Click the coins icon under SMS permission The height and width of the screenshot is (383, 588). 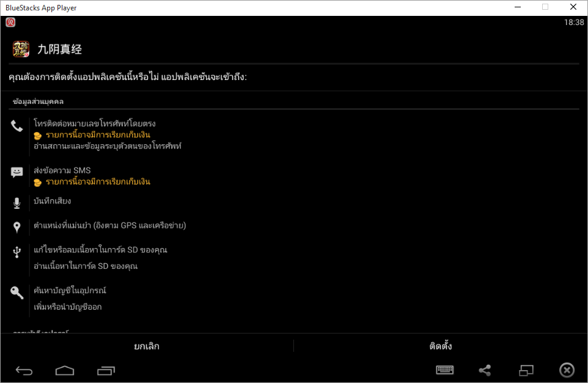pyautogui.click(x=37, y=183)
